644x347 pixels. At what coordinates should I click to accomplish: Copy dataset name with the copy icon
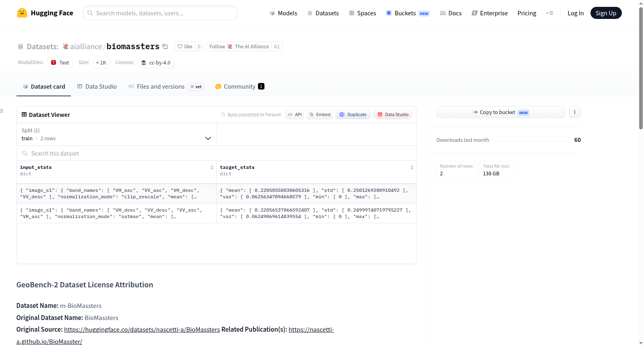[165, 46]
